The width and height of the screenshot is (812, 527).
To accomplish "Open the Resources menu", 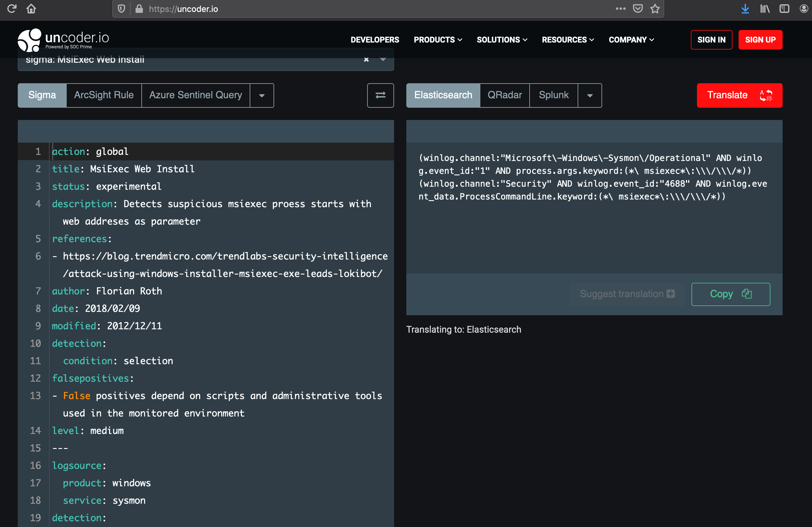I will point(568,39).
